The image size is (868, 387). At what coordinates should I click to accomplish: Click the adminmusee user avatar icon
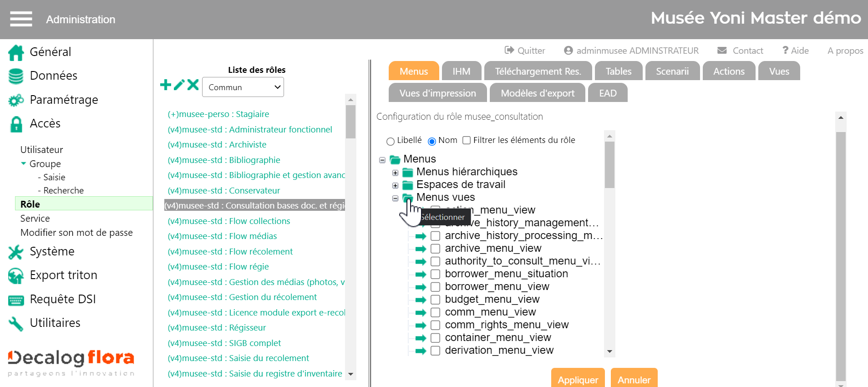click(568, 50)
